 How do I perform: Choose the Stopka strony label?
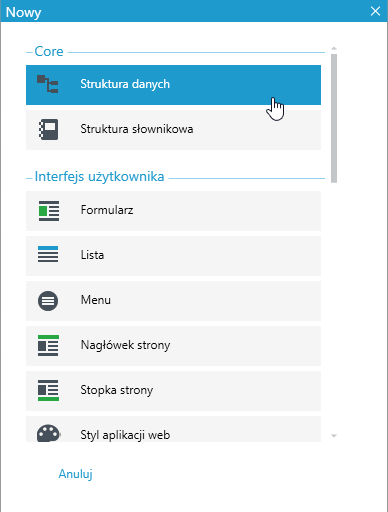(x=117, y=390)
